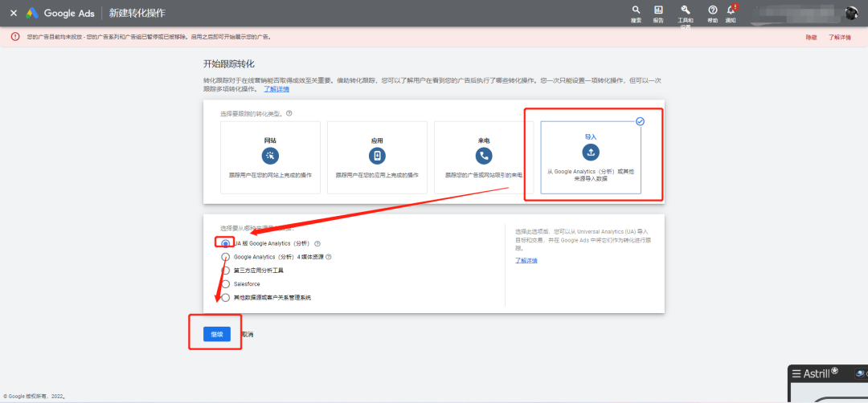This screenshot has height=403, width=868.
Task: Click help icon beside 选择要跟踪的转化类型
Action: pos(289,113)
